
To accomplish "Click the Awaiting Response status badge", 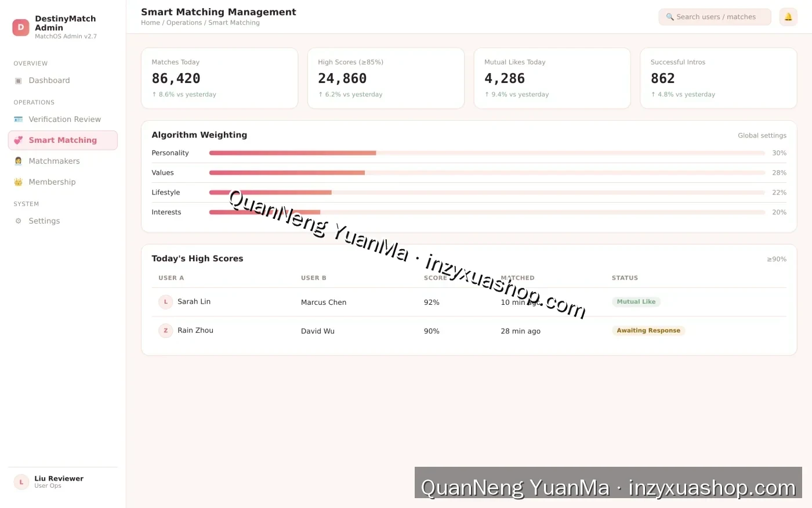I will [x=648, y=331].
